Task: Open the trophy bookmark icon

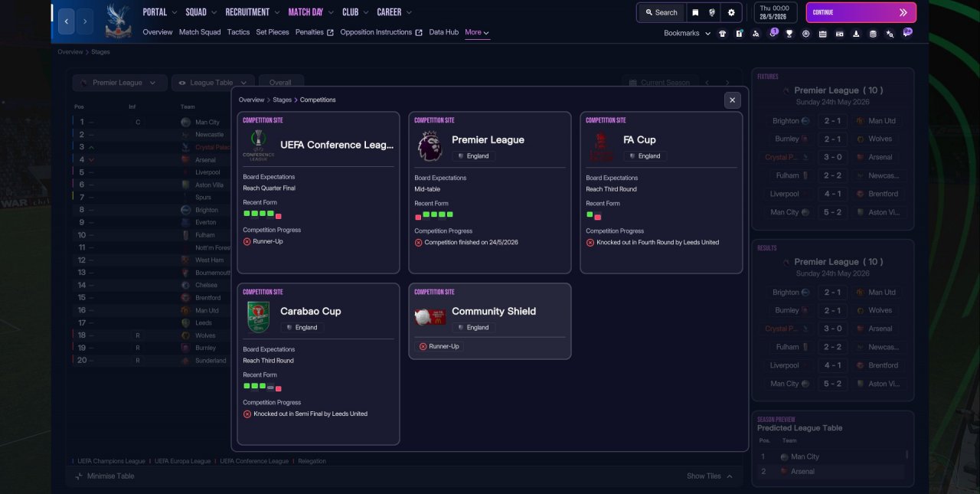Action: (789, 34)
